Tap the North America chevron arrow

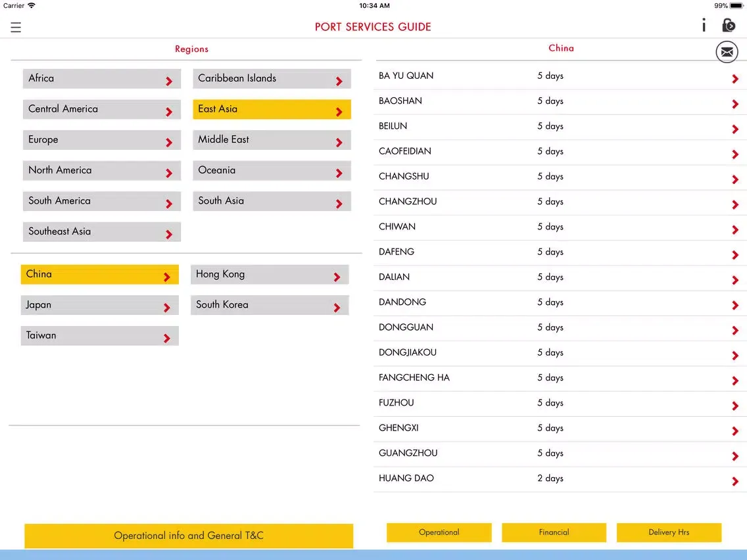pyautogui.click(x=168, y=174)
